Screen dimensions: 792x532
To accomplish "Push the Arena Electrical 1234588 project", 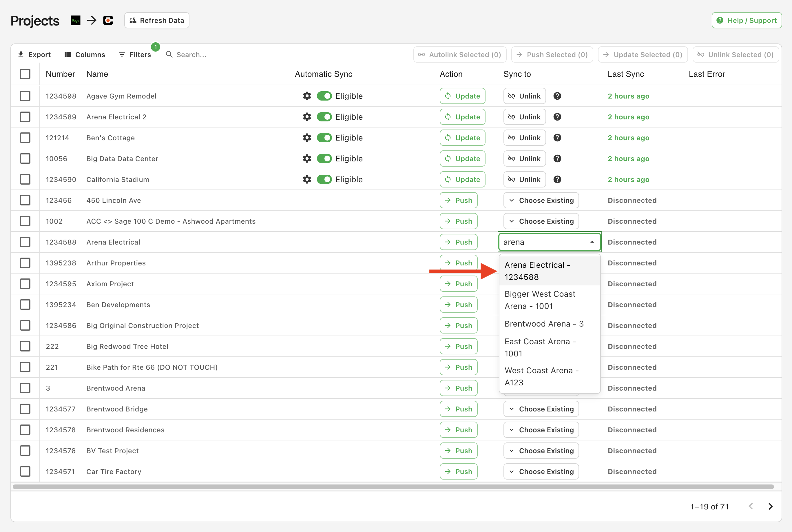I will (459, 242).
